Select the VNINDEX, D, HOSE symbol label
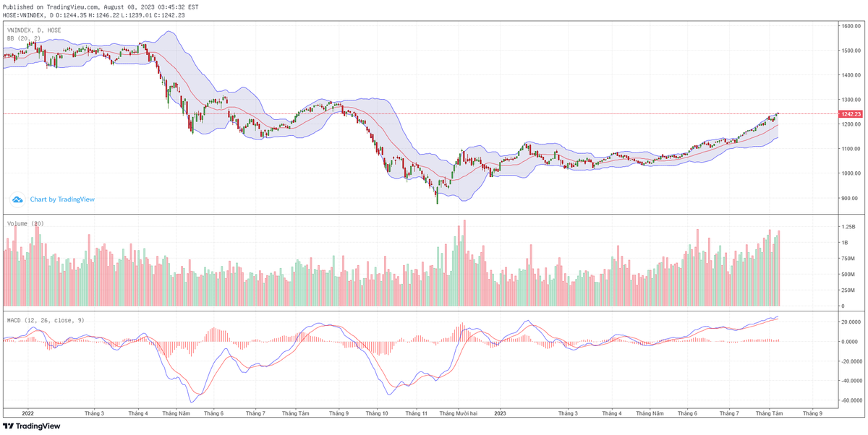868x435 pixels. pos(33,30)
